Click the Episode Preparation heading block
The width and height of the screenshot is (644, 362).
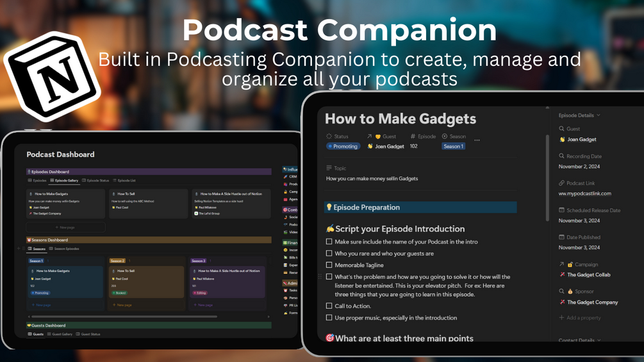coord(420,207)
